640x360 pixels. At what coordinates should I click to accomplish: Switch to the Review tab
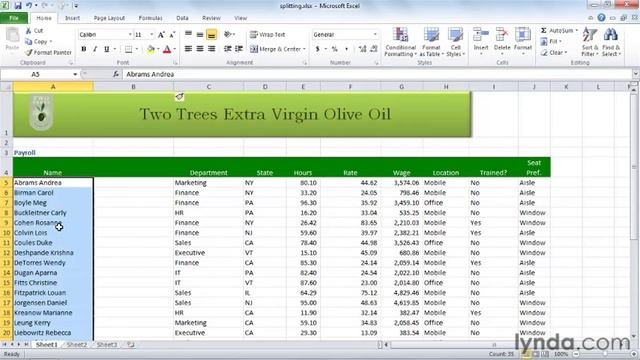click(211, 18)
